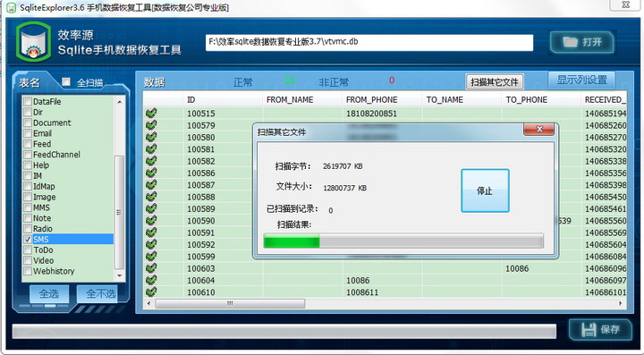Screen dimensions: 644x355
Task: Check the DataFile table checkbox
Action: (x=28, y=101)
